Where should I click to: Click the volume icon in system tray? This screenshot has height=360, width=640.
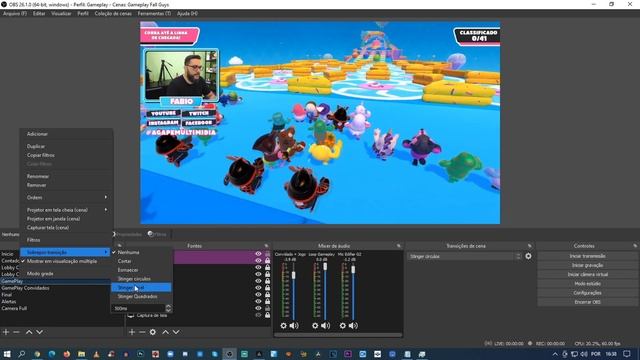tap(584, 354)
